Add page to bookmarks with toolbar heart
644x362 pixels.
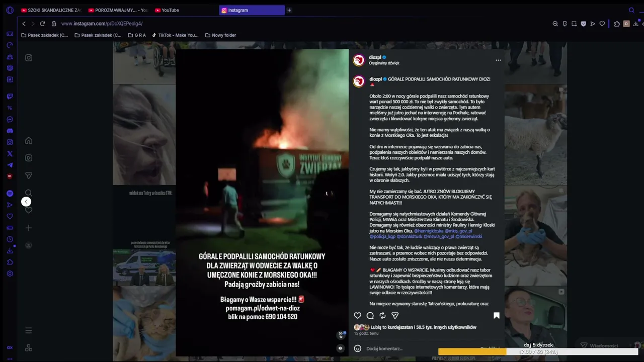point(602,24)
